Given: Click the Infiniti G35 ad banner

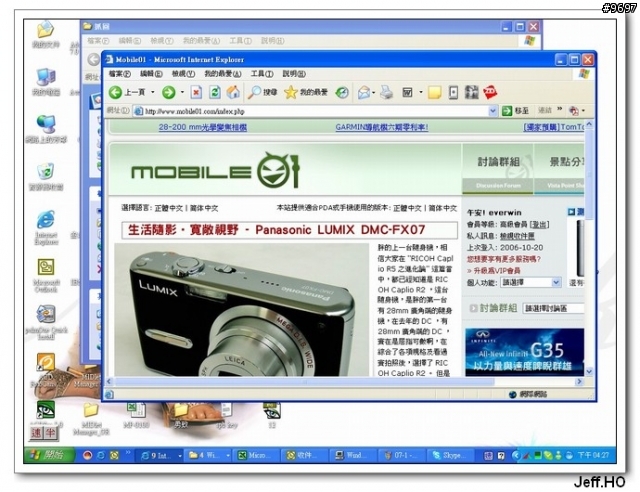Looking at the screenshot, I should [x=524, y=352].
